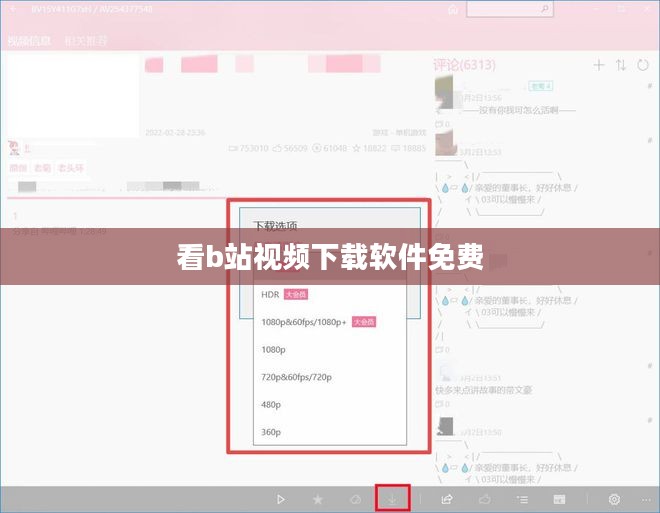Click the comment 快多来点讲故事的带文豪
Viewport: 660px width, 513px height.
(x=484, y=390)
